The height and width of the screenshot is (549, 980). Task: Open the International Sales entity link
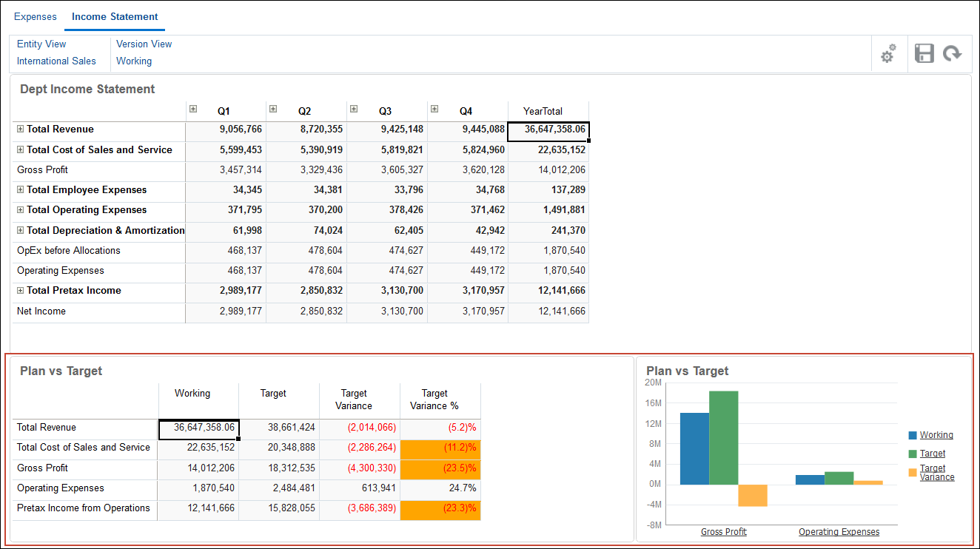(x=56, y=61)
